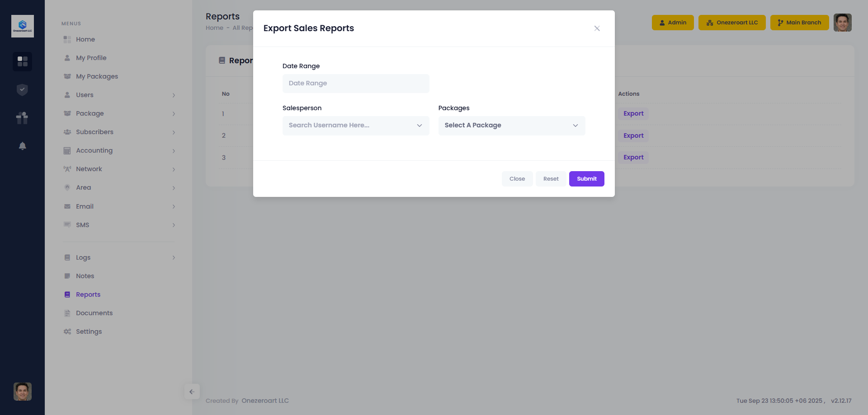
Task: Click the dashboard grid icon in left rail
Action: point(22,61)
